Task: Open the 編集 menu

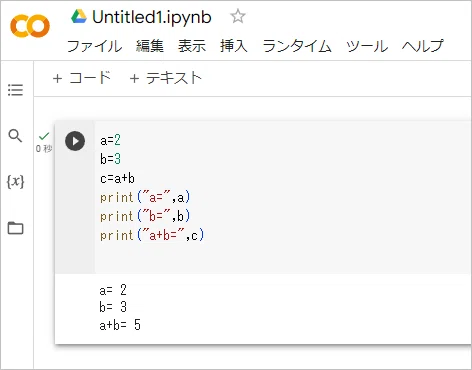Action: tap(150, 46)
